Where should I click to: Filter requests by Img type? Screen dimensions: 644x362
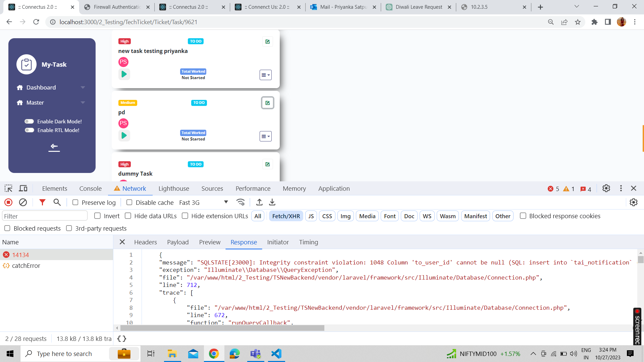point(345,216)
